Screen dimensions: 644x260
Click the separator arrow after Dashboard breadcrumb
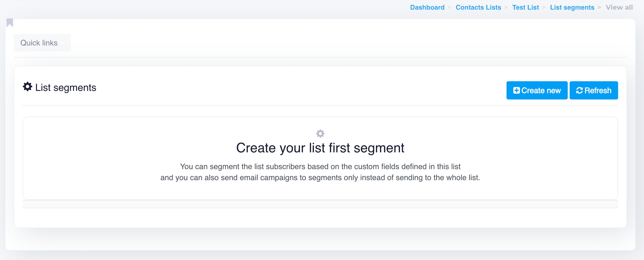coord(449,8)
